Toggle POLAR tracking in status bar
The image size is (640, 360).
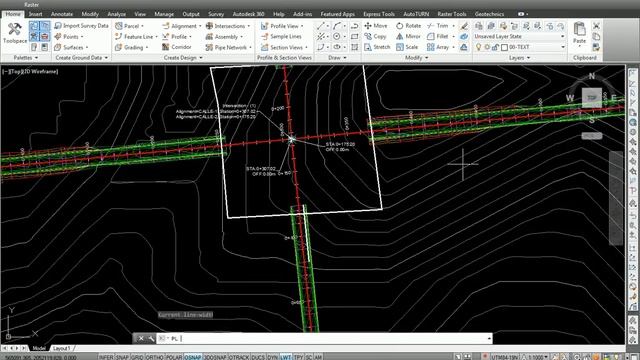(x=174, y=357)
